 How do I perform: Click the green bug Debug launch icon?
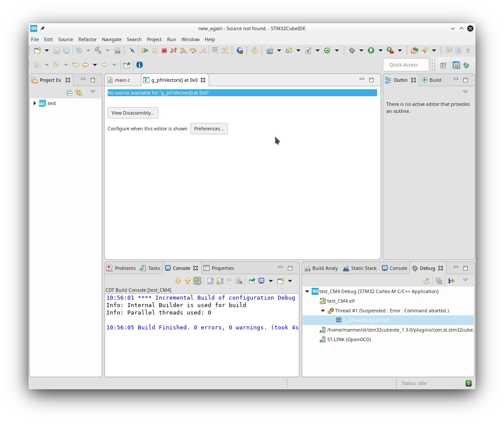point(352,50)
